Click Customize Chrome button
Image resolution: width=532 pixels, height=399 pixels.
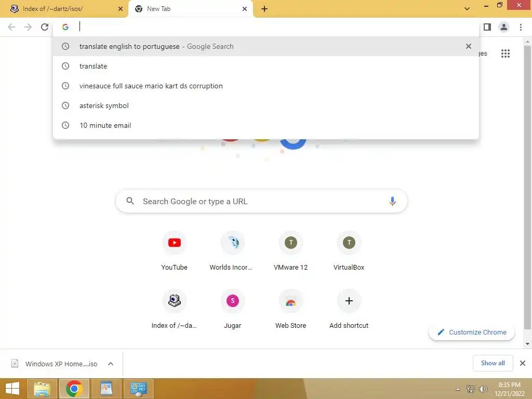[472, 332]
